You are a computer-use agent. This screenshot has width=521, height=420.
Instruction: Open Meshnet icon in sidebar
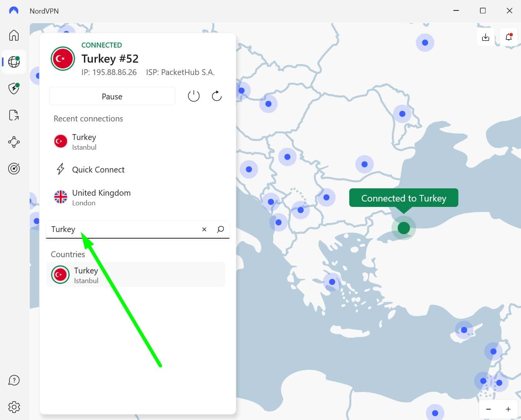pos(14,142)
